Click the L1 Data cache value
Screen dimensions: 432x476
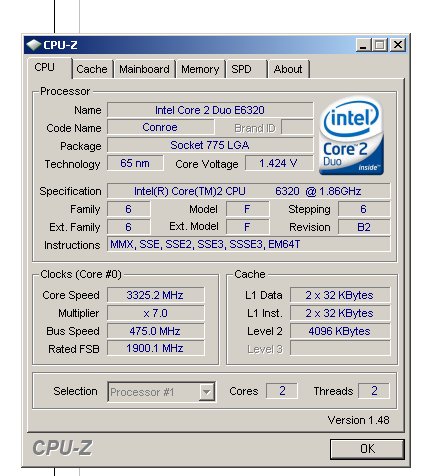[340, 295]
